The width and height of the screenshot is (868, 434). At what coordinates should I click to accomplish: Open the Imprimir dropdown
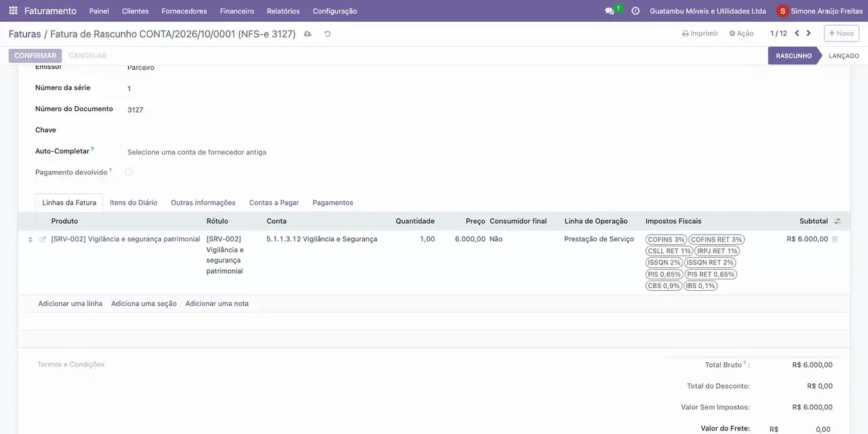point(700,33)
